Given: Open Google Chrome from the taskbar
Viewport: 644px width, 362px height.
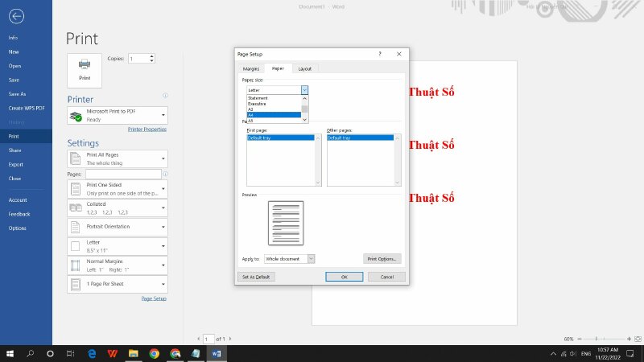Looking at the screenshot, I should 154,353.
